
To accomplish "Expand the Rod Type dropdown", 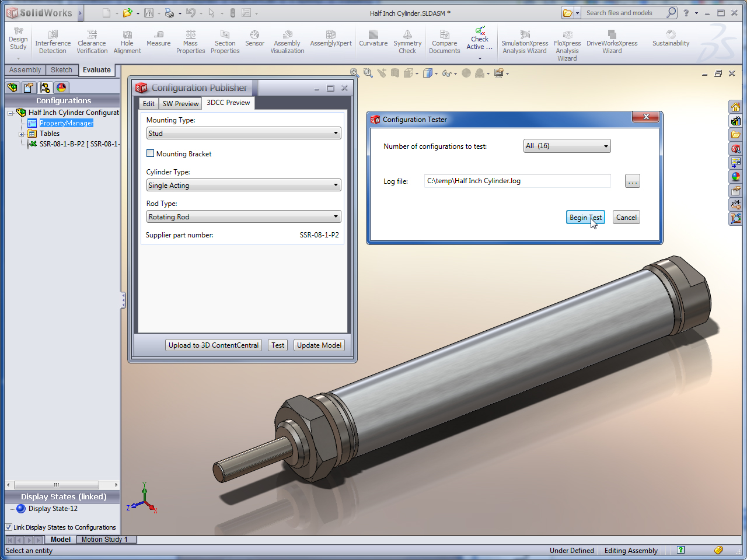I will coord(243,217).
